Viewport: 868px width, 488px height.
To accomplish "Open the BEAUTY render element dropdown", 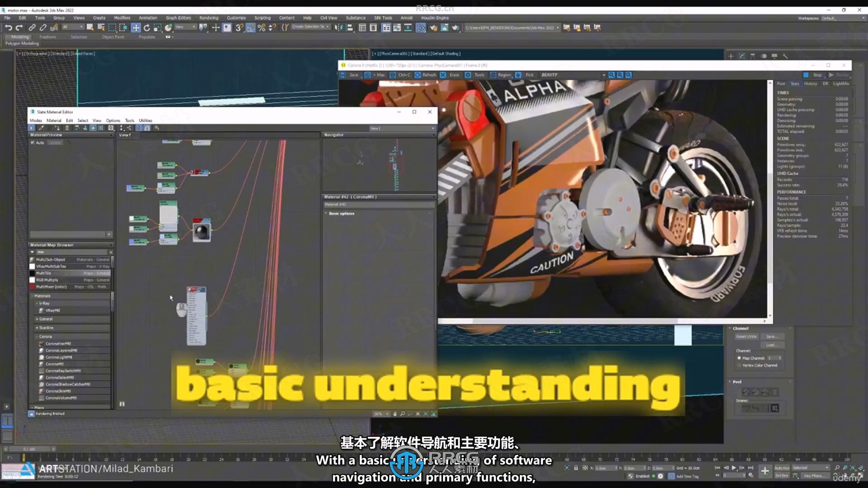I will pos(573,75).
